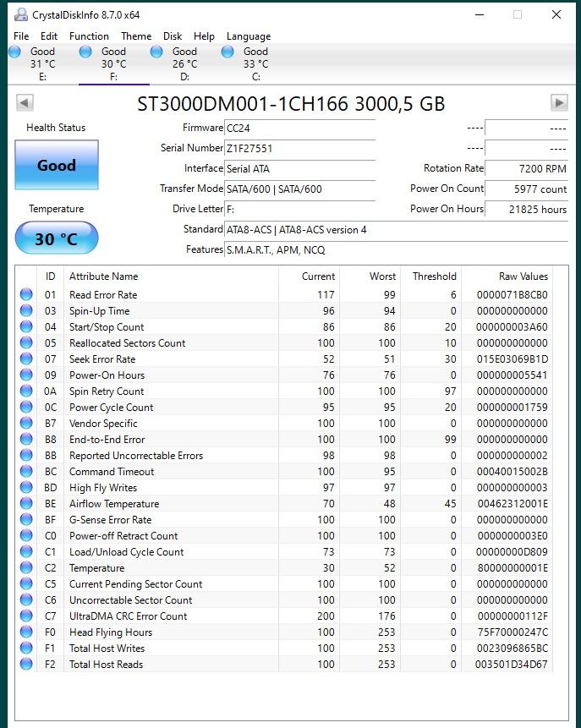Click the Power On Hours value field
581x728 pixels.
pyautogui.click(x=526, y=210)
